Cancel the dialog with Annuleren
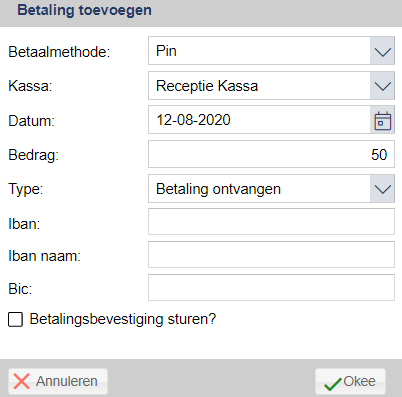Screen dimensions: 402x397 point(58,381)
